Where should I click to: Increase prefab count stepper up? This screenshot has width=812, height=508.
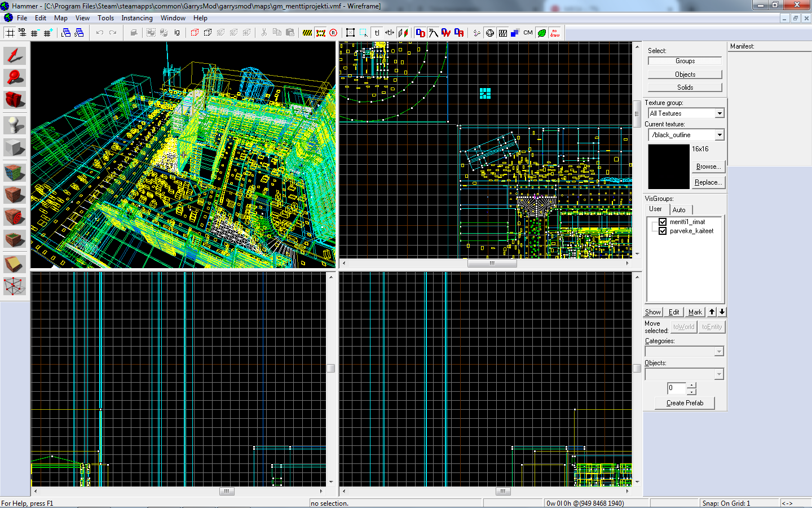click(691, 385)
